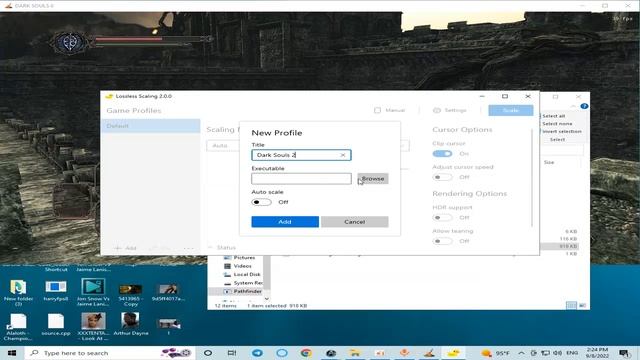The image size is (640, 360).
Task: Click the sidebar scroll-down arrow in File Explorer
Action: 267,299
